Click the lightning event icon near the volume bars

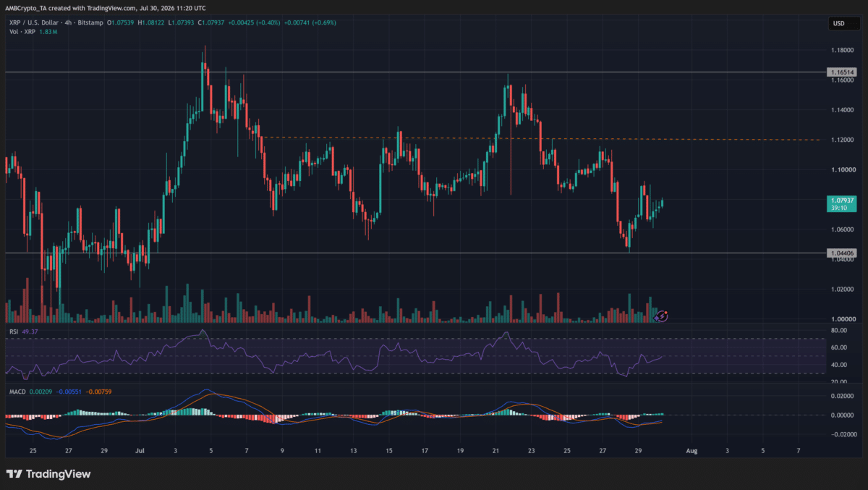click(663, 316)
